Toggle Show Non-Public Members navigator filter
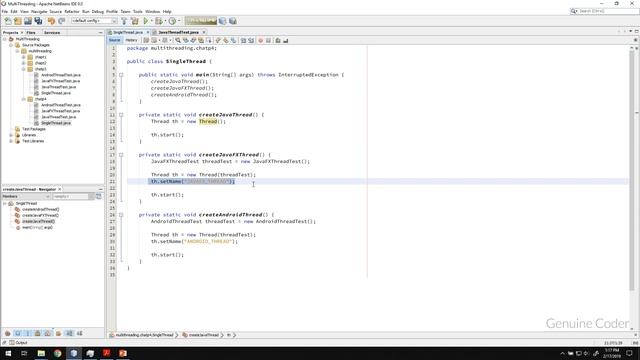This screenshot has width=640, height=360. click(38, 333)
